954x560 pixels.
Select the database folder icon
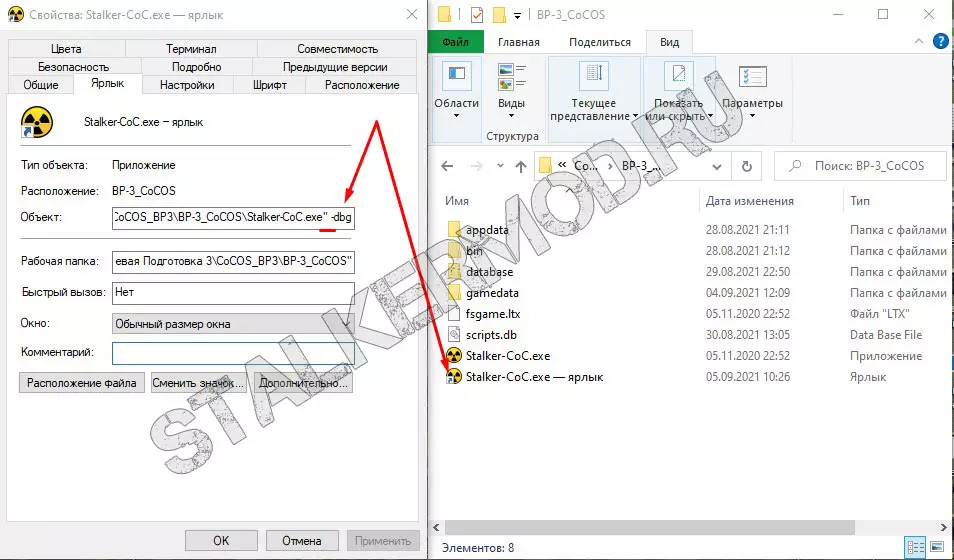click(454, 271)
